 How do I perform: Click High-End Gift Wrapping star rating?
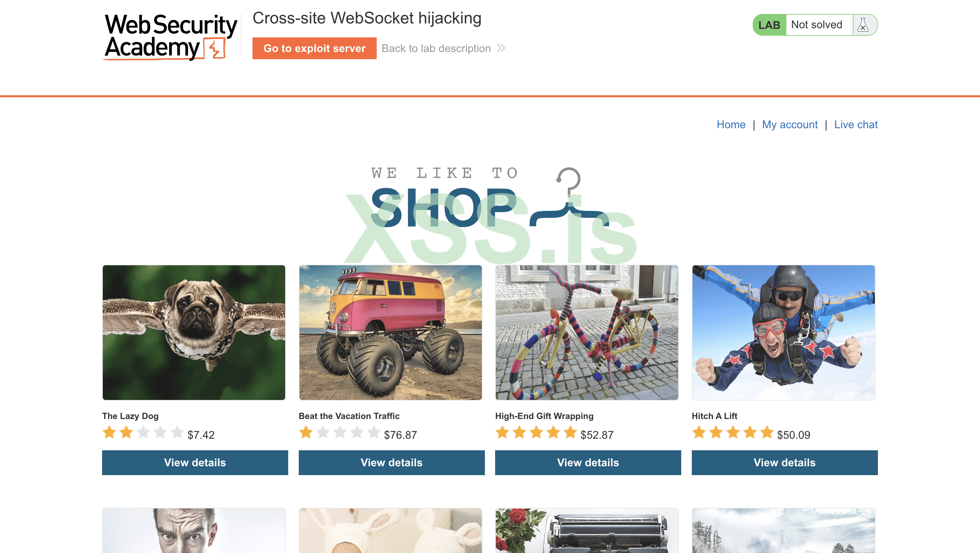(536, 433)
